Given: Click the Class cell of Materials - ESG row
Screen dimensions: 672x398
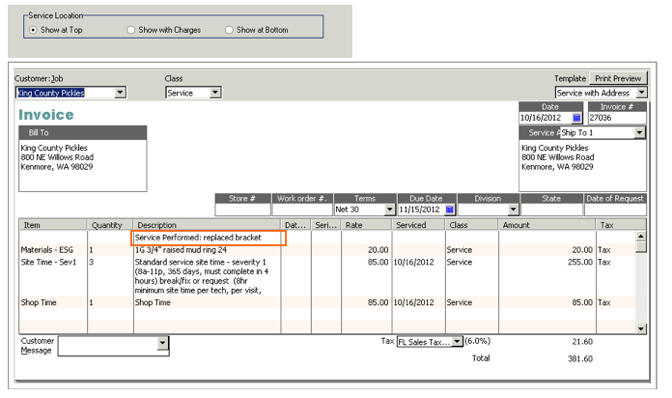Looking at the screenshot, I should point(472,250).
